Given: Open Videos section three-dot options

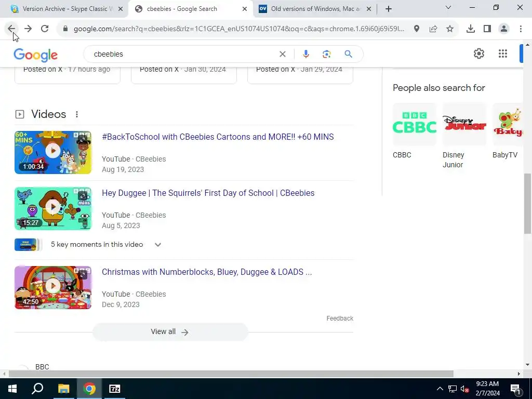Looking at the screenshot, I should click(x=77, y=114).
